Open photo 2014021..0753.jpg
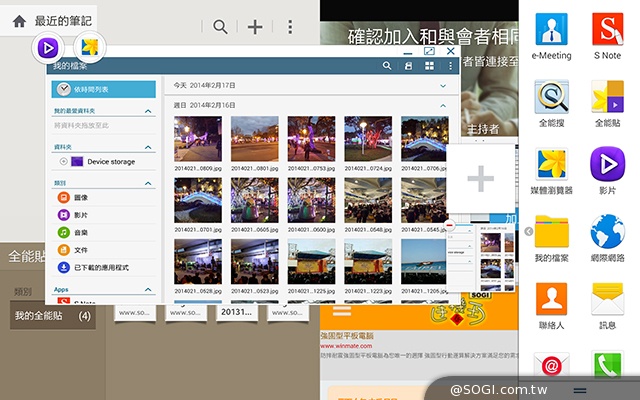 click(x=311, y=139)
